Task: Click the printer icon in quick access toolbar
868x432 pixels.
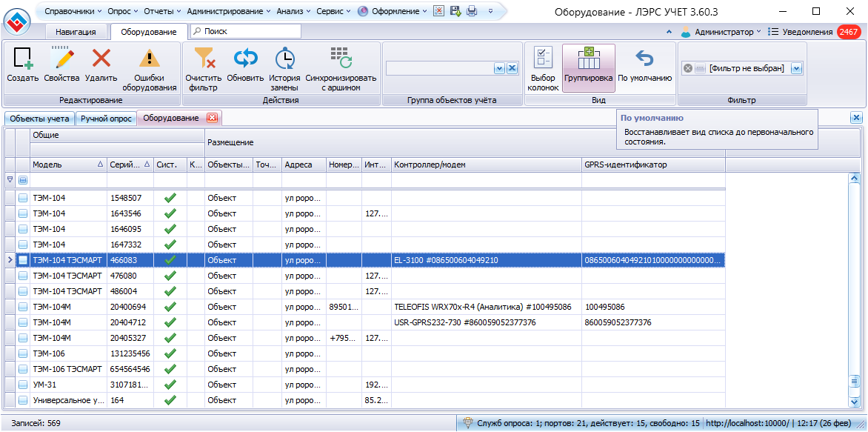Action: (472, 10)
